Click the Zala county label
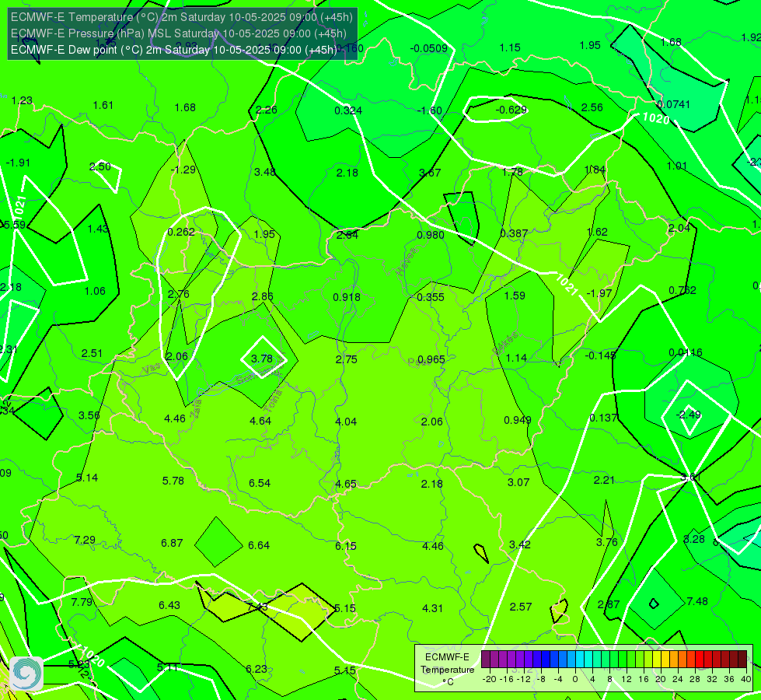The image size is (761, 700). point(196,409)
